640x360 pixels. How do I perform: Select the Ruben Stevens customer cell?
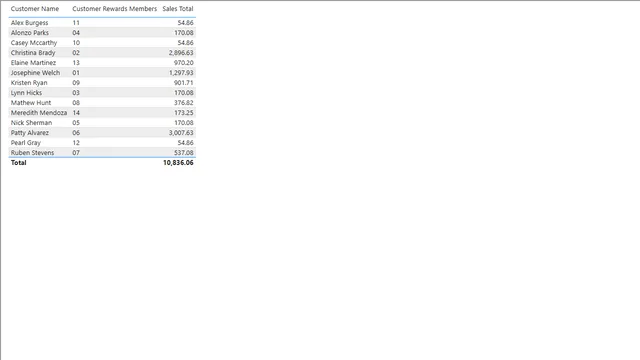coord(32,153)
